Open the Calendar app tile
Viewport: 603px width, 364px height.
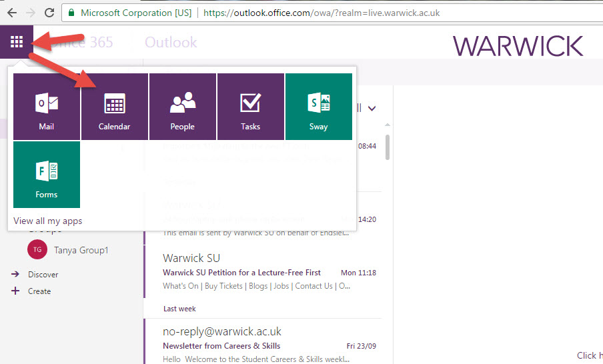tap(115, 107)
